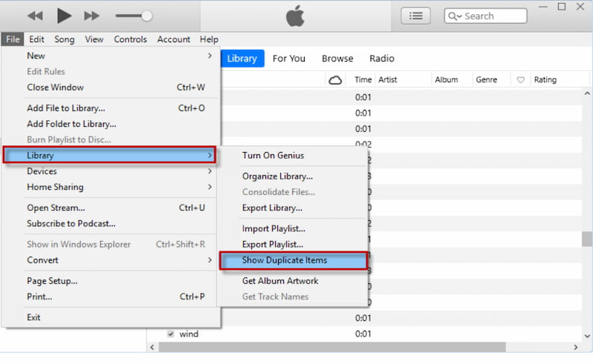Select the song row named wind

point(365,334)
